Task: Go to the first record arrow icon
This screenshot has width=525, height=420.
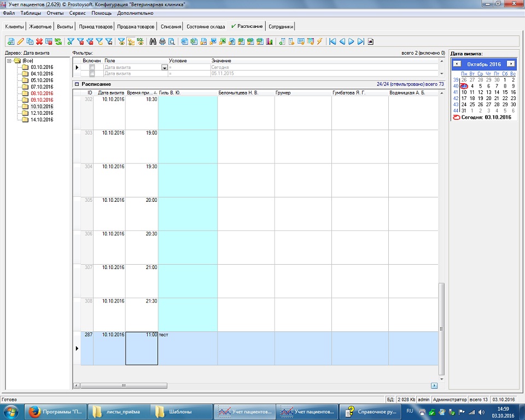Action: (332, 42)
